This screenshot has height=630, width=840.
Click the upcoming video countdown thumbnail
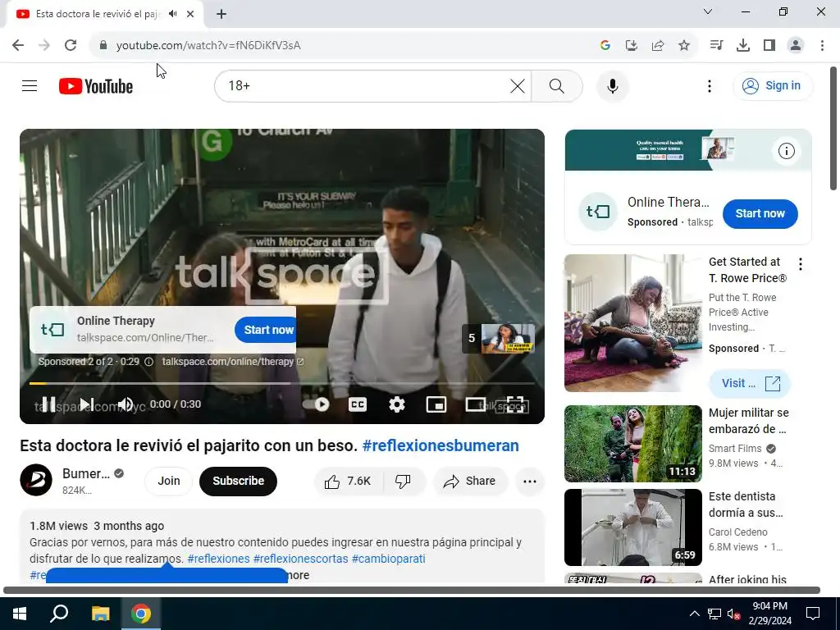507,338
